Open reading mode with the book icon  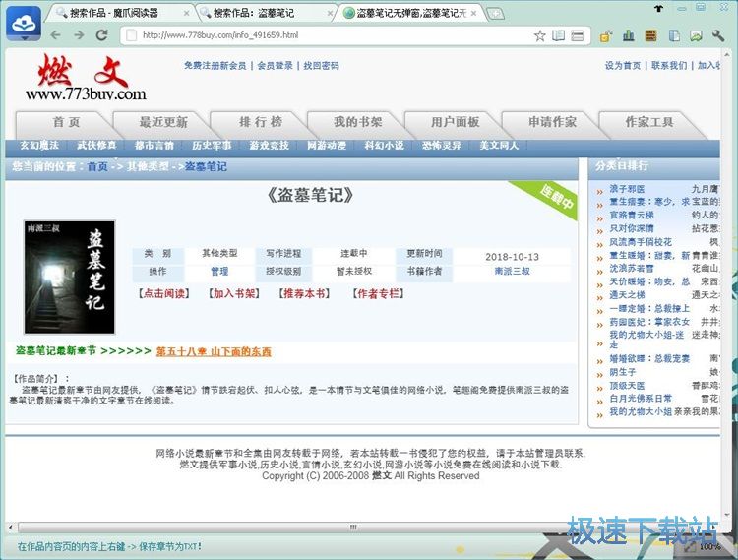[x=558, y=35]
